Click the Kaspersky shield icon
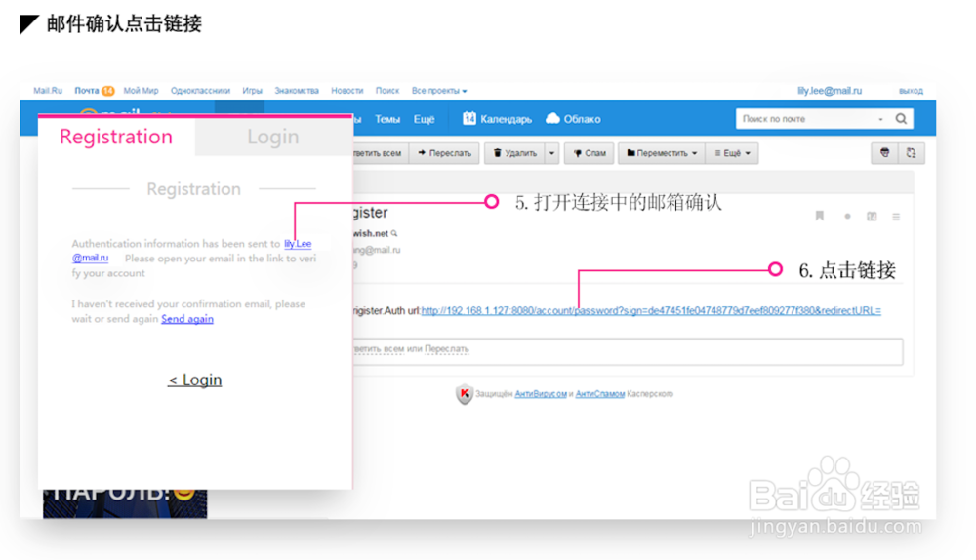This screenshot has height=560, width=976. [x=465, y=394]
